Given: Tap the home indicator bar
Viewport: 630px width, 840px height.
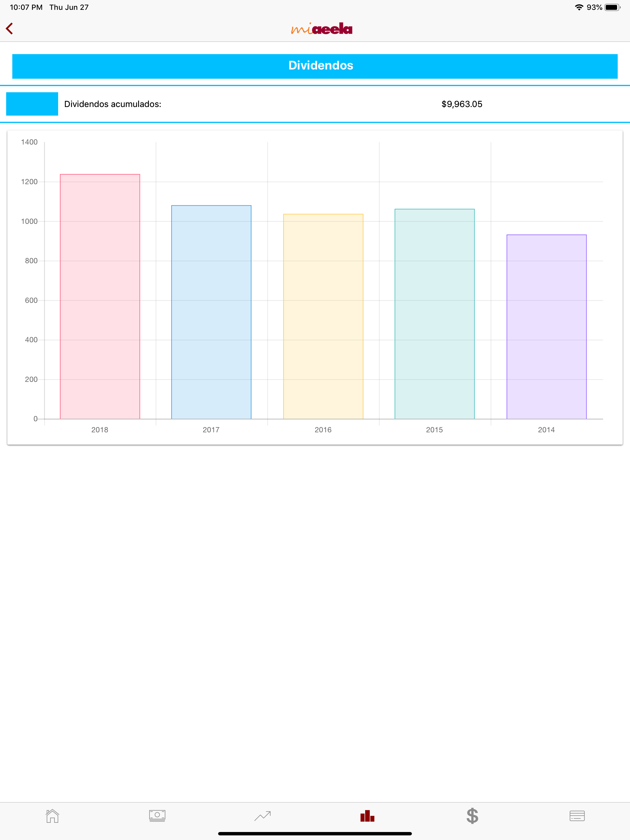Looking at the screenshot, I should pyautogui.click(x=315, y=834).
